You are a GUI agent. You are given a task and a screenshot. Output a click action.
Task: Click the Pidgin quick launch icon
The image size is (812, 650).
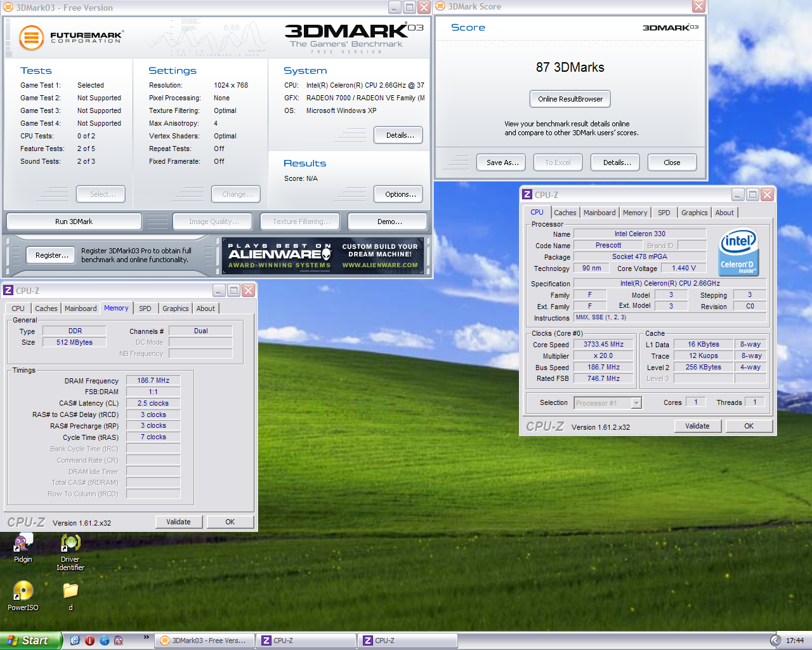click(119, 640)
